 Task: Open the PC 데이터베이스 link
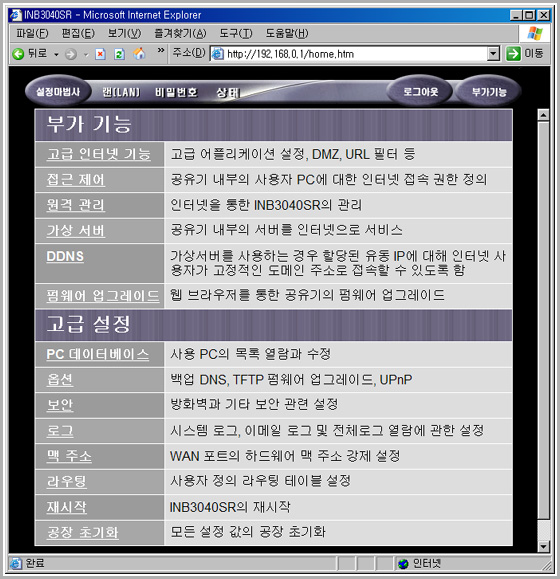point(98,354)
